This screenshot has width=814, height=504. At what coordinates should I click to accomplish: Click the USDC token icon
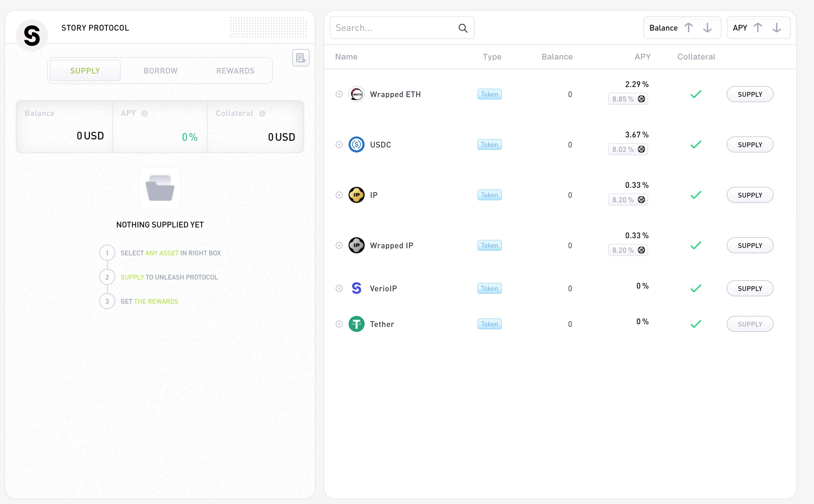tap(356, 145)
